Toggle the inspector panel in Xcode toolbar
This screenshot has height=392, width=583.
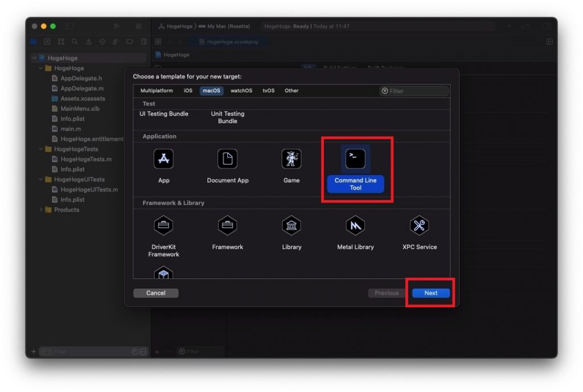click(547, 26)
